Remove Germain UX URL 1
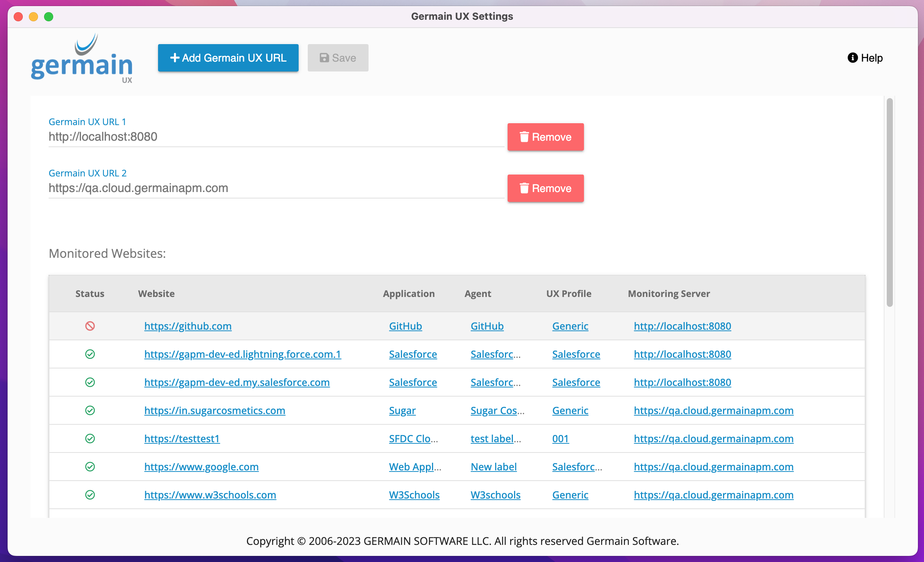 coord(545,137)
